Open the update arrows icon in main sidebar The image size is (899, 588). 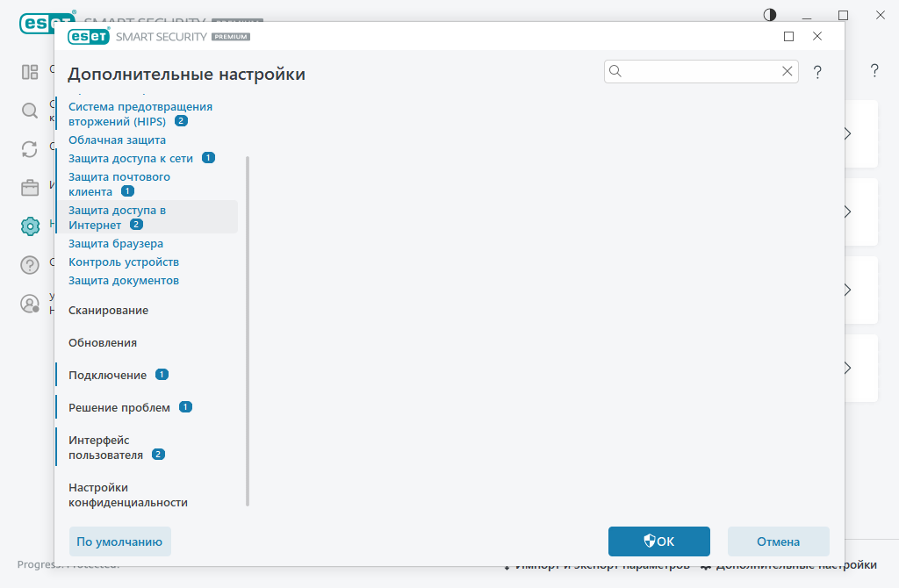coord(30,149)
